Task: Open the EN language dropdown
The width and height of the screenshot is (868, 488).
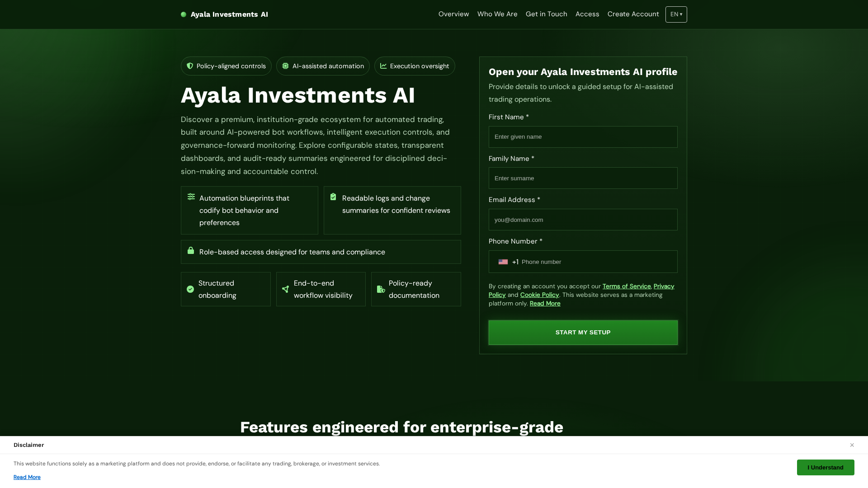Action: [x=676, y=14]
